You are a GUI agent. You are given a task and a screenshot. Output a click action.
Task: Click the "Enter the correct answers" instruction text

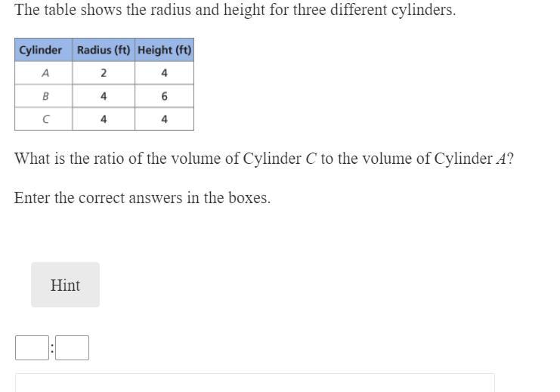point(142,199)
